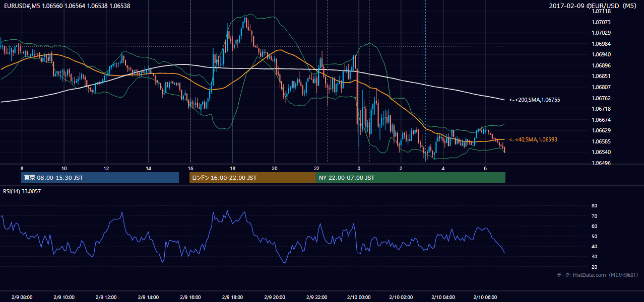The height and width of the screenshot is (302, 644).
Task: Click the bottom date label 2/10 06:00
Action: (485, 297)
